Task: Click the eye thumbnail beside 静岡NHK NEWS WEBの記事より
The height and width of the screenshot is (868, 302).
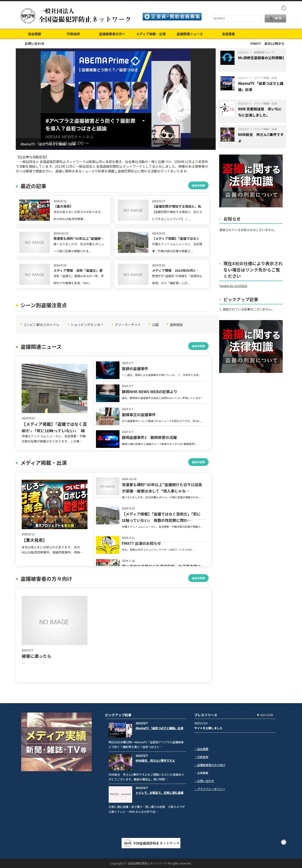Action: pos(108,393)
